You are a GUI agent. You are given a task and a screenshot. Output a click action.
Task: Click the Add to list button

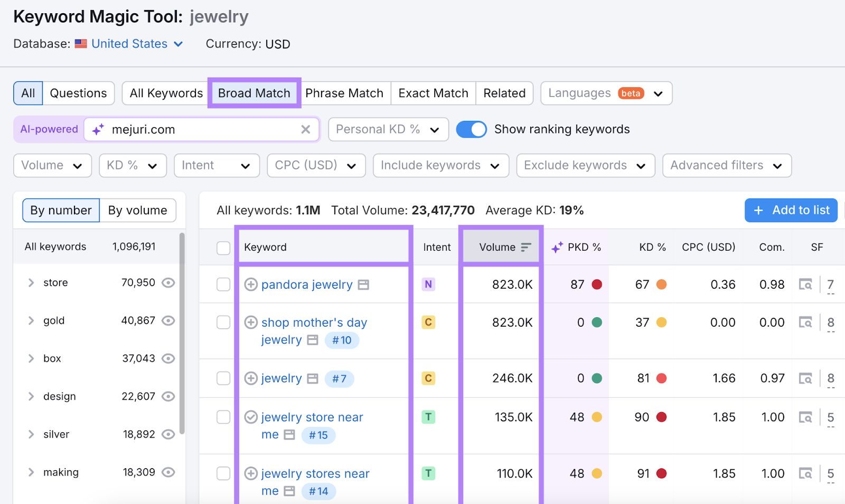coord(791,210)
